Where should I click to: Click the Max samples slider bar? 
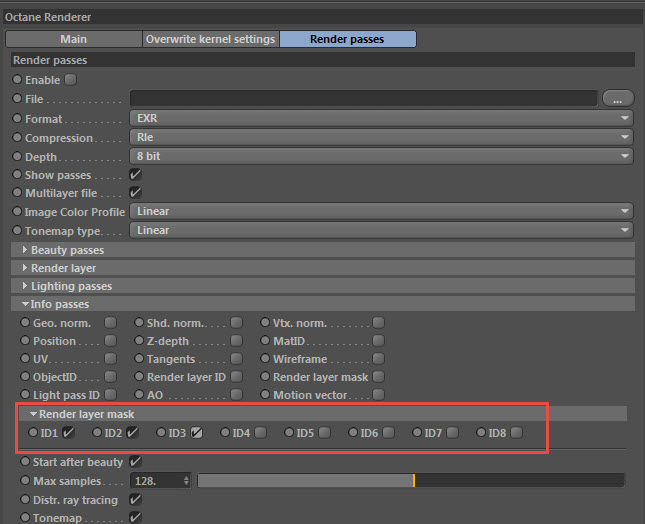[x=411, y=480]
